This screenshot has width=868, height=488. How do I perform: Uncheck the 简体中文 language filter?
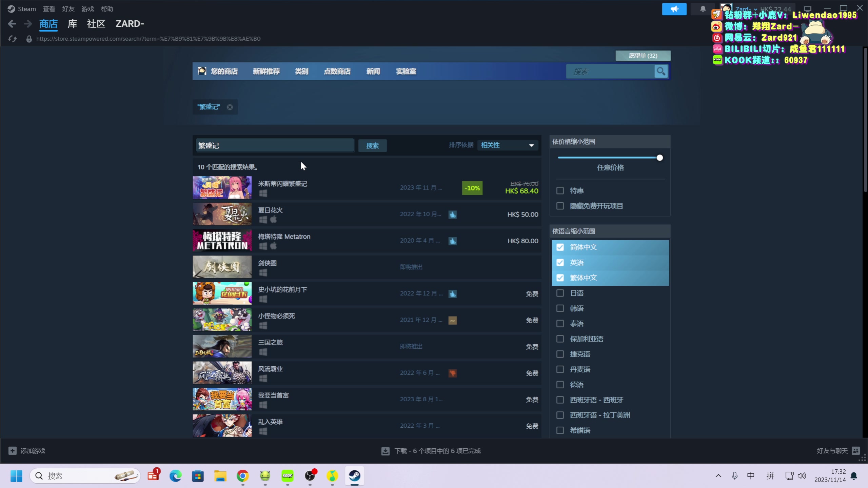[x=560, y=247]
